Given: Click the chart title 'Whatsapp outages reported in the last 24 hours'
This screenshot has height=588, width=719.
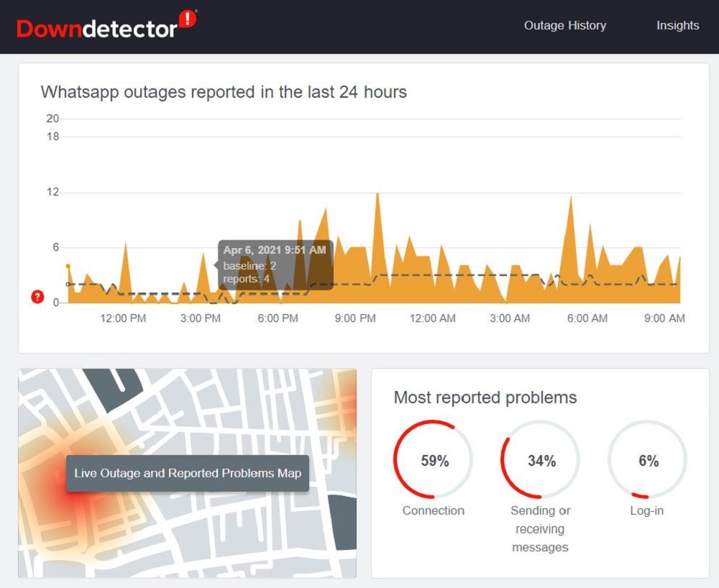Looking at the screenshot, I should click(x=224, y=92).
